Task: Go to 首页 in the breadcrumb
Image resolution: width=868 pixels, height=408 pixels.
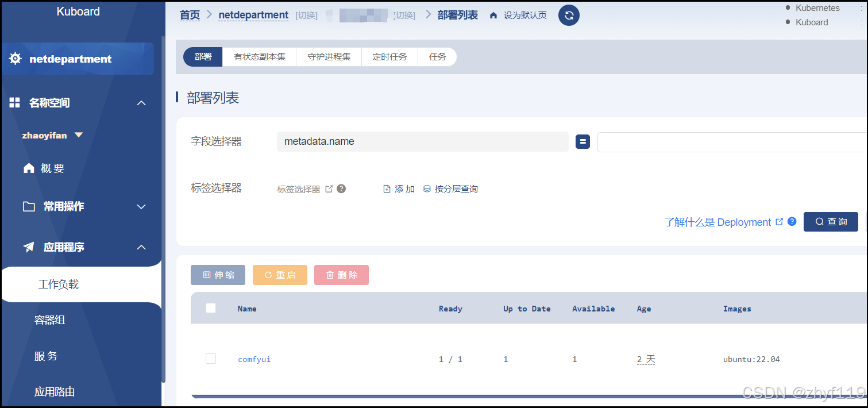Action: click(x=190, y=15)
